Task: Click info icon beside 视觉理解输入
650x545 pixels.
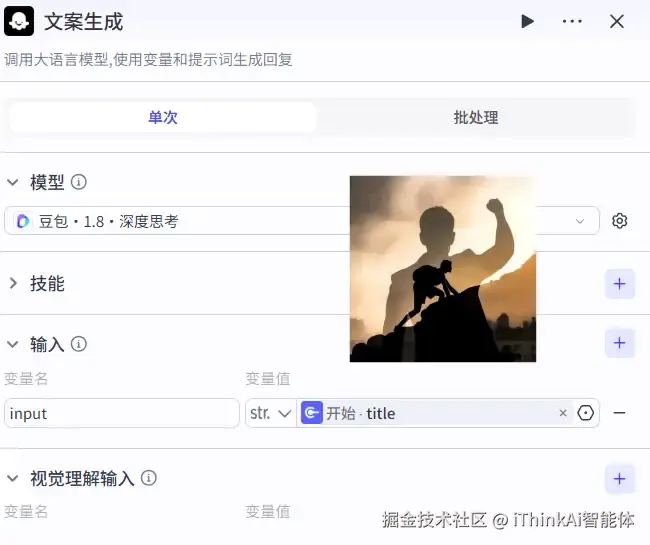Action: pyautogui.click(x=148, y=478)
